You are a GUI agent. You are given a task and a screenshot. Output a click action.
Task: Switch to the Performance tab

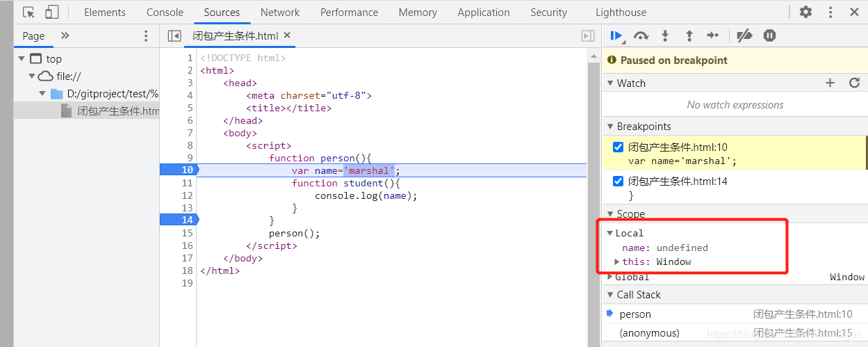(350, 12)
